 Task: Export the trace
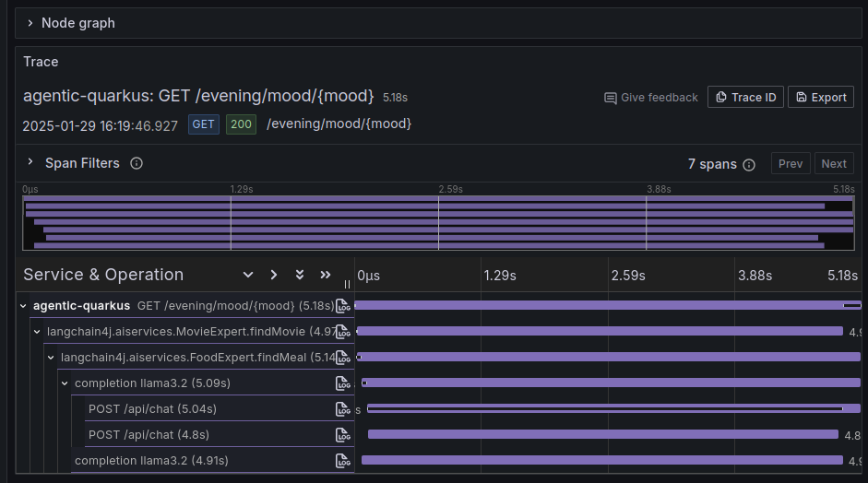pos(821,98)
